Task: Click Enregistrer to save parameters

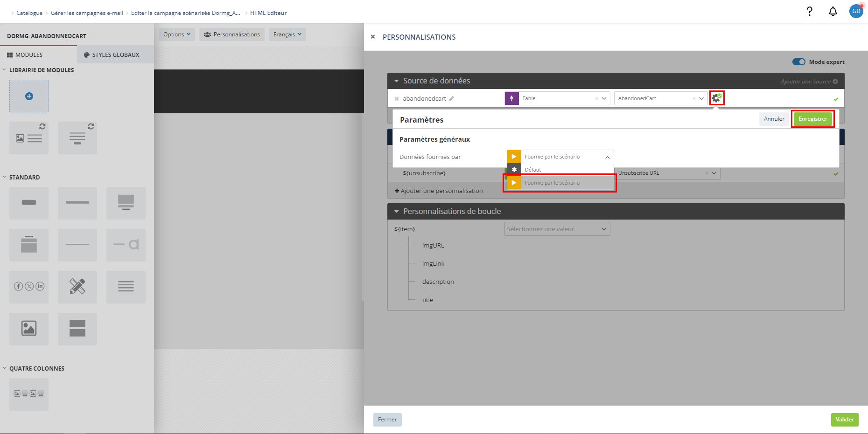Action: point(812,119)
